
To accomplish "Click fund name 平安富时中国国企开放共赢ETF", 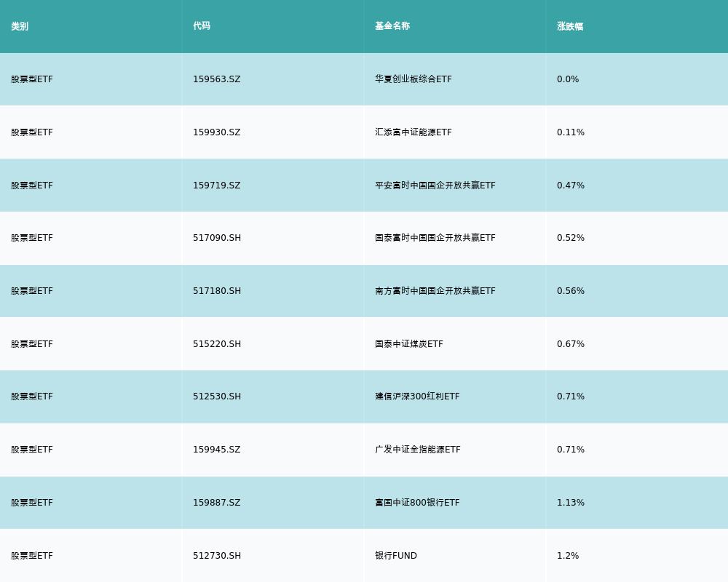I will pos(435,186).
